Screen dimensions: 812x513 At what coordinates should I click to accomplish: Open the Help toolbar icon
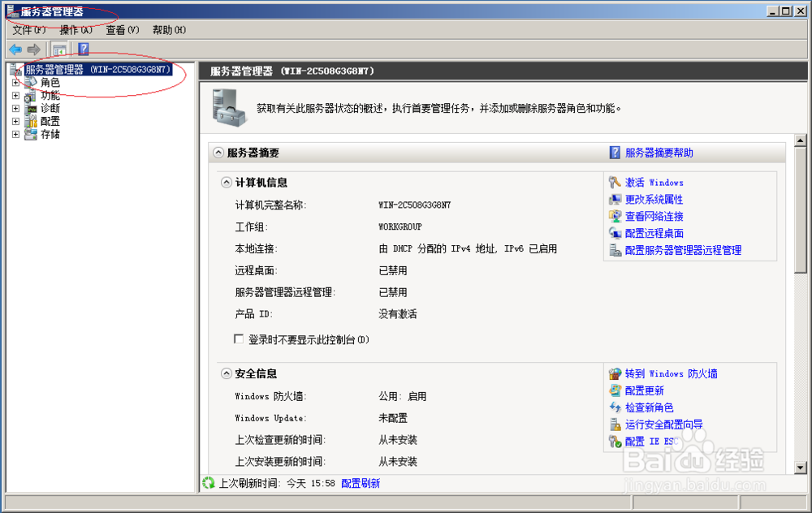[84, 50]
